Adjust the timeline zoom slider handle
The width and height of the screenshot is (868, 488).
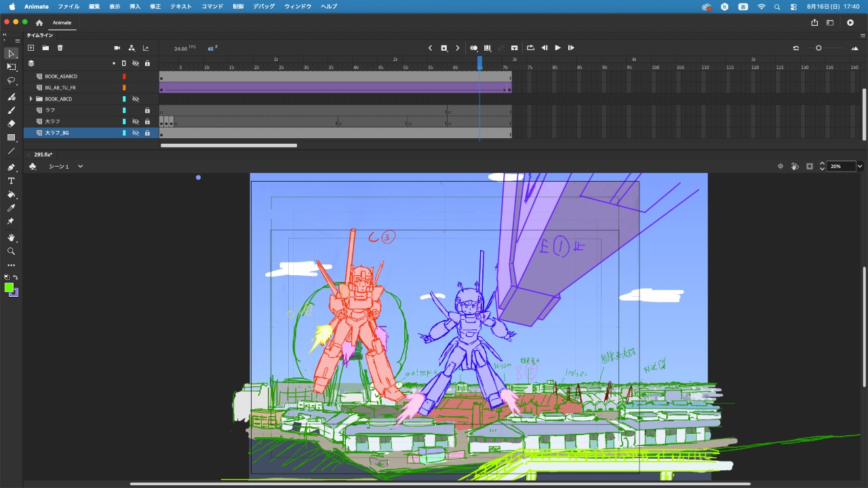[x=818, y=48]
